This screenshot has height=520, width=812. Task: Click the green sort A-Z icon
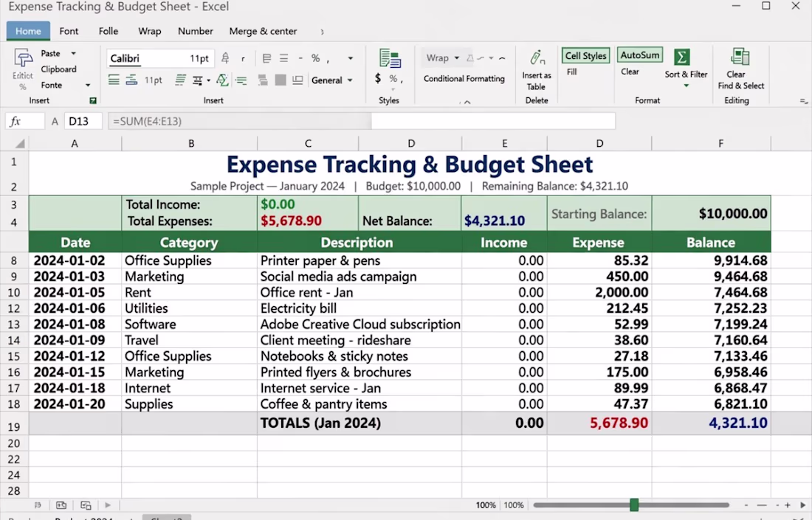point(222,80)
